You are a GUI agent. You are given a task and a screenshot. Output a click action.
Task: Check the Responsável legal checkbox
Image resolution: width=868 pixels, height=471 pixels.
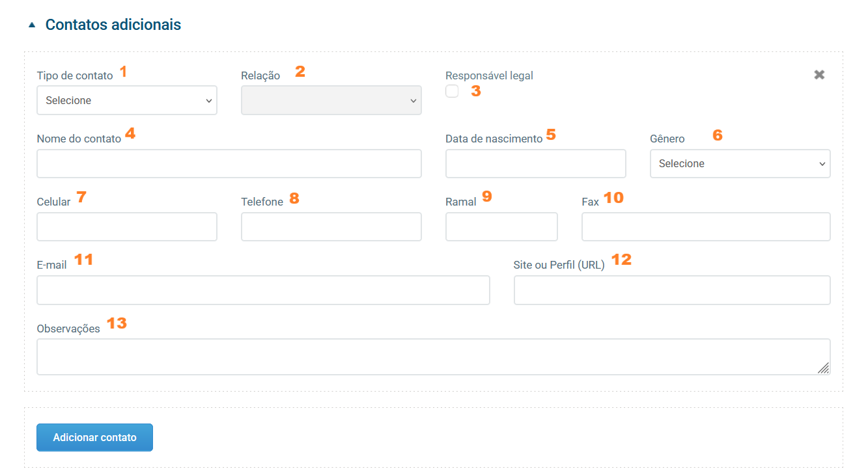coord(452,91)
